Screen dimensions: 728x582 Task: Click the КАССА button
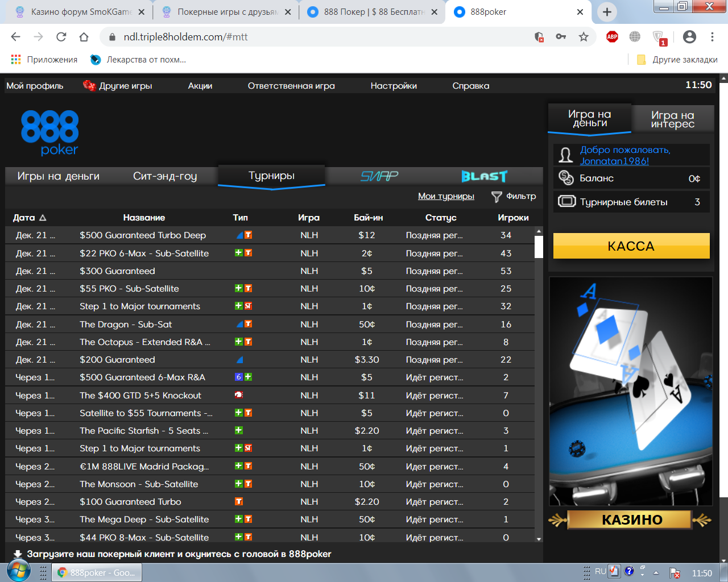click(631, 246)
